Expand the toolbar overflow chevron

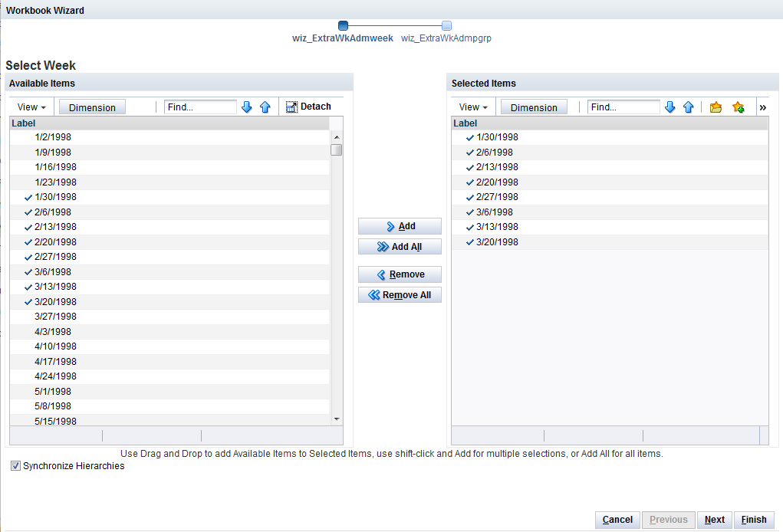point(762,107)
